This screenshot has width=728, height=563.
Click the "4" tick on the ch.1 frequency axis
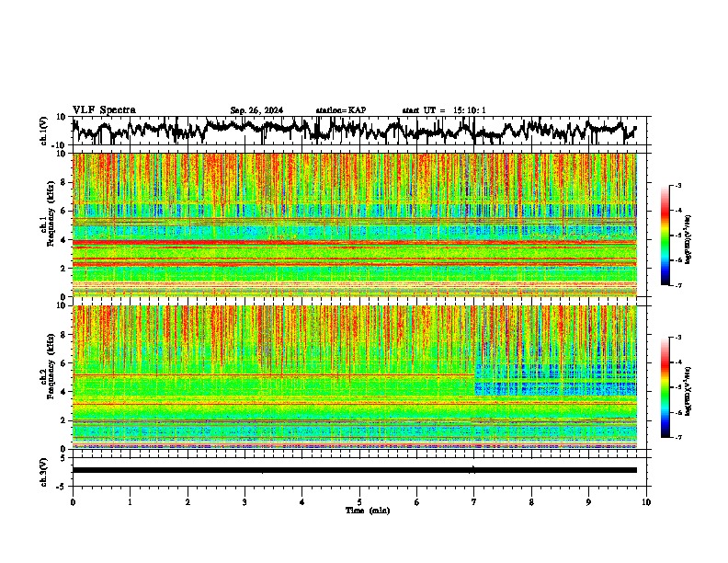[x=64, y=240]
